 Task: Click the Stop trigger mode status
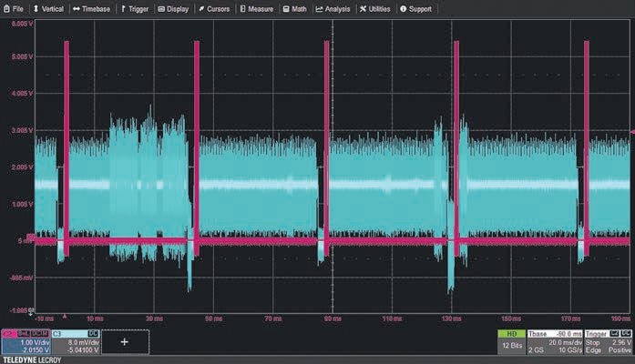[592, 342]
